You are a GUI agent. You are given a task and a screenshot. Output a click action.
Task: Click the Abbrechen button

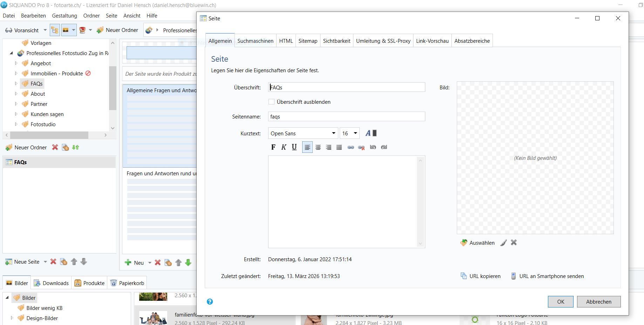point(598,302)
